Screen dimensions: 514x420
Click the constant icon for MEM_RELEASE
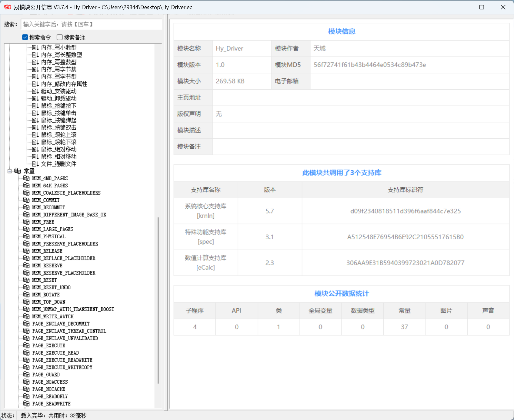[x=26, y=251]
